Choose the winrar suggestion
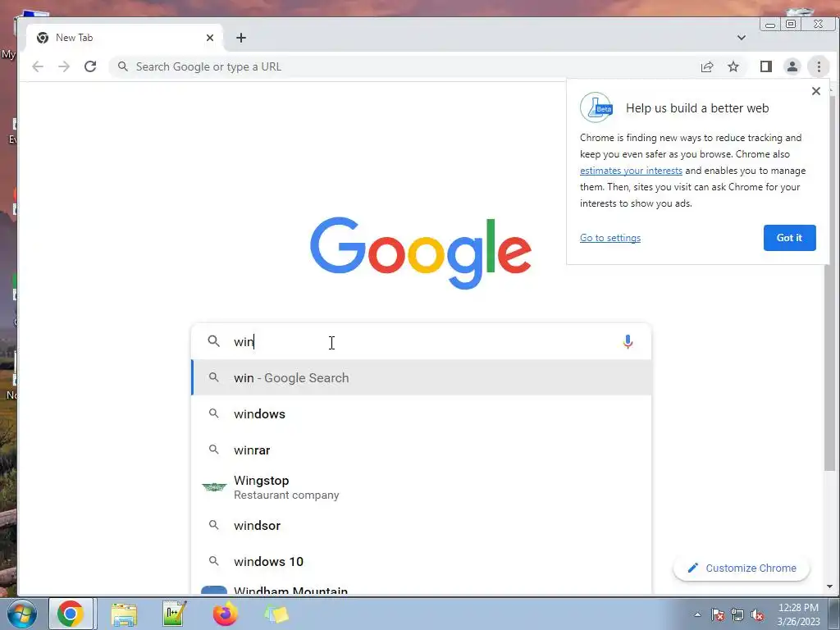The width and height of the screenshot is (840, 630). (421, 450)
